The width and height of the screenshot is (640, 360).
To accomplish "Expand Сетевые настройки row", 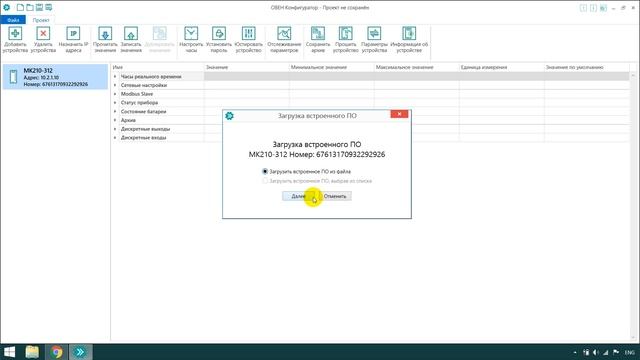I will (115, 85).
